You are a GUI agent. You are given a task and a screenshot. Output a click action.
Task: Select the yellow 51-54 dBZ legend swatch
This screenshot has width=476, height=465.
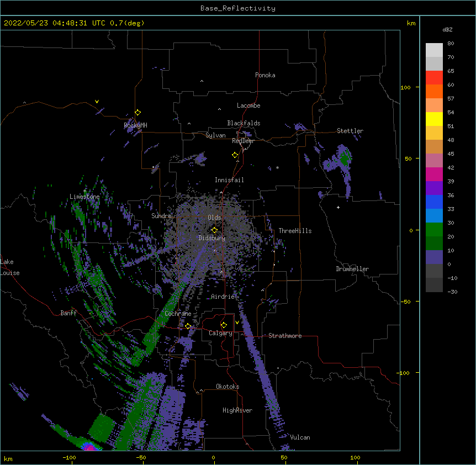pyautogui.click(x=434, y=119)
